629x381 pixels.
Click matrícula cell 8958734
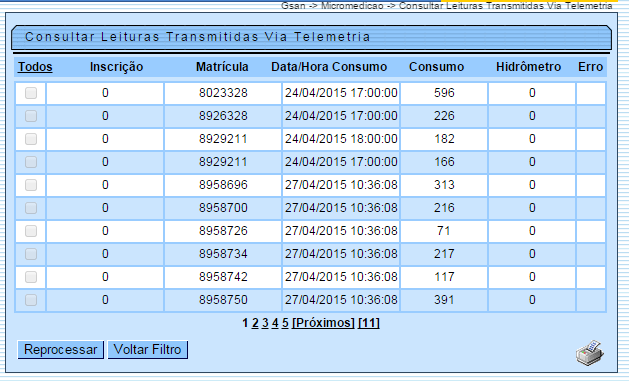pyautogui.click(x=223, y=254)
